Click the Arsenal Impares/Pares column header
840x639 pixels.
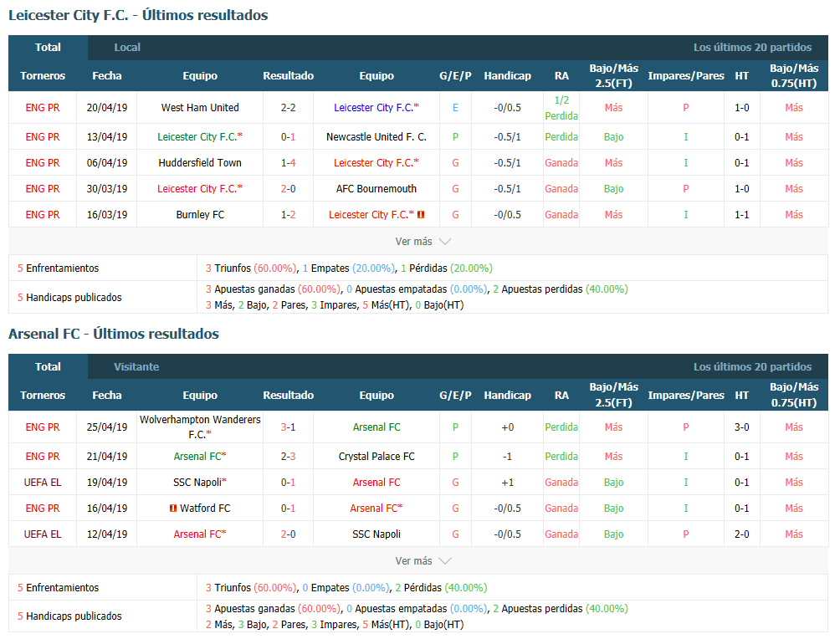[686, 396]
